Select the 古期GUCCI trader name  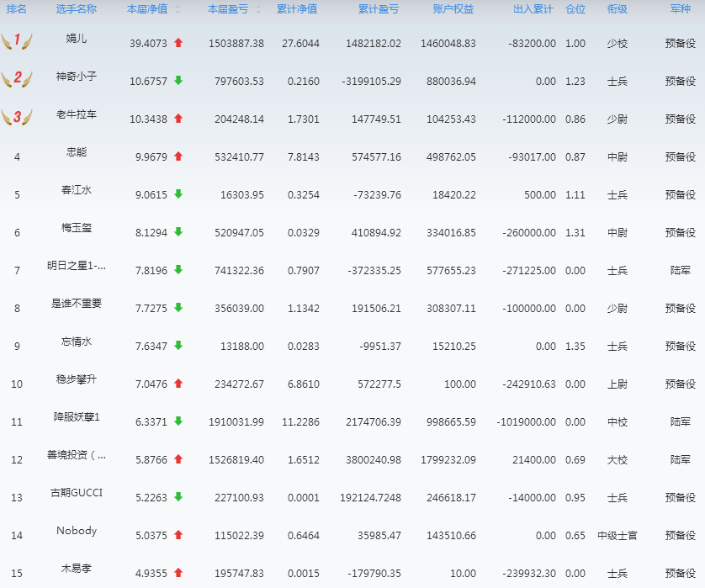(x=77, y=493)
